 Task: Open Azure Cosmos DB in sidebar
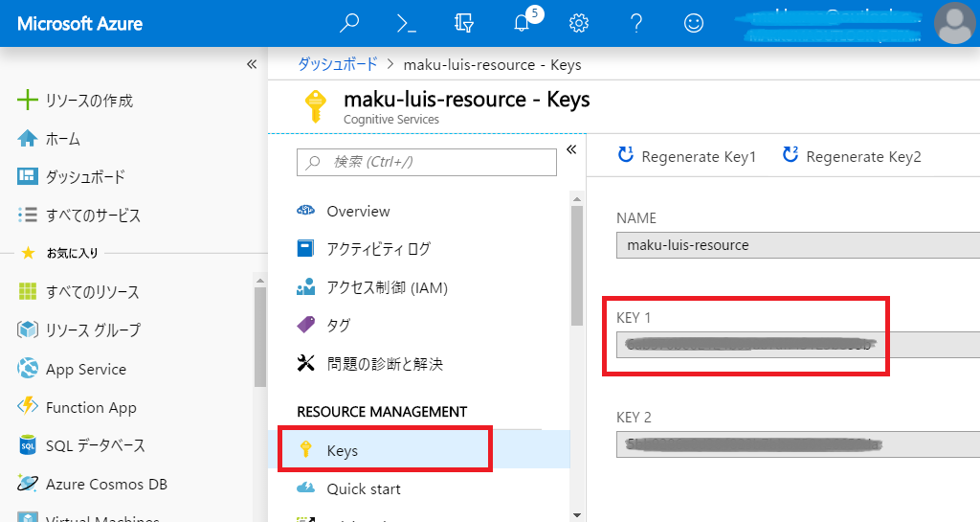click(107, 485)
